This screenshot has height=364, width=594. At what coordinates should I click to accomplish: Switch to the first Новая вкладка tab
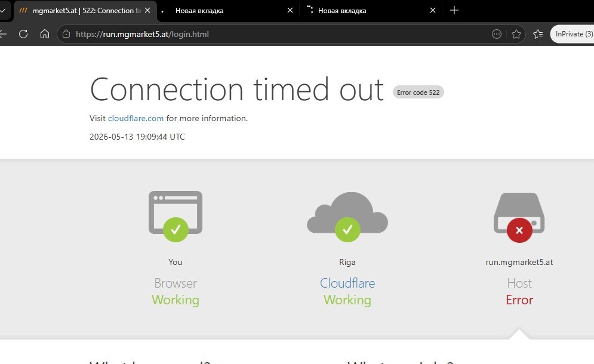(227, 11)
